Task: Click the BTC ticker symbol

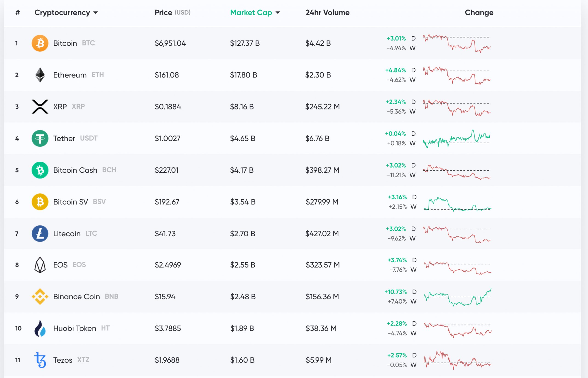Action: [88, 43]
